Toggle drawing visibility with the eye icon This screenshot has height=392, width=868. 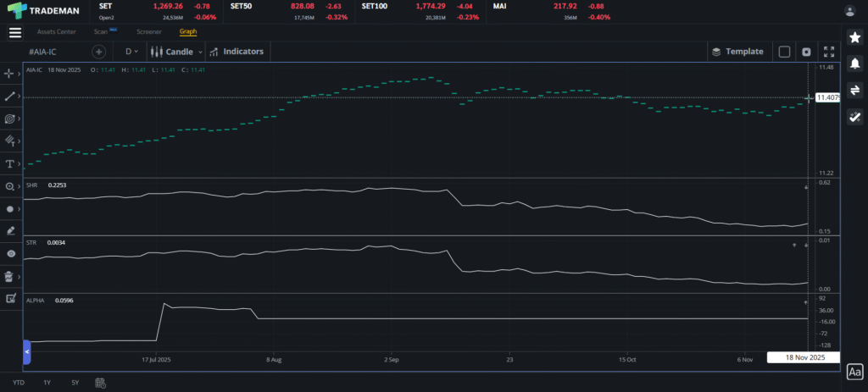coord(10,253)
